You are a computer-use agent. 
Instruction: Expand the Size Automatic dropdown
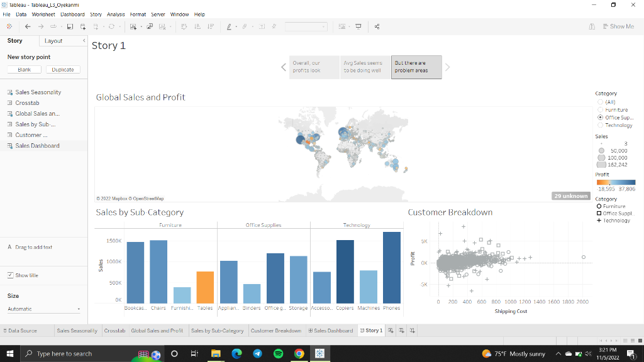(44, 309)
